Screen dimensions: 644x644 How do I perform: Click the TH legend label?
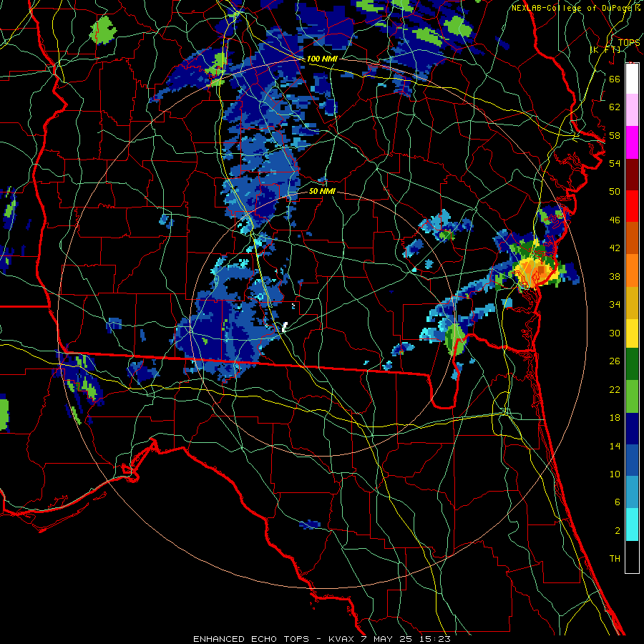(x=615, y=559)
